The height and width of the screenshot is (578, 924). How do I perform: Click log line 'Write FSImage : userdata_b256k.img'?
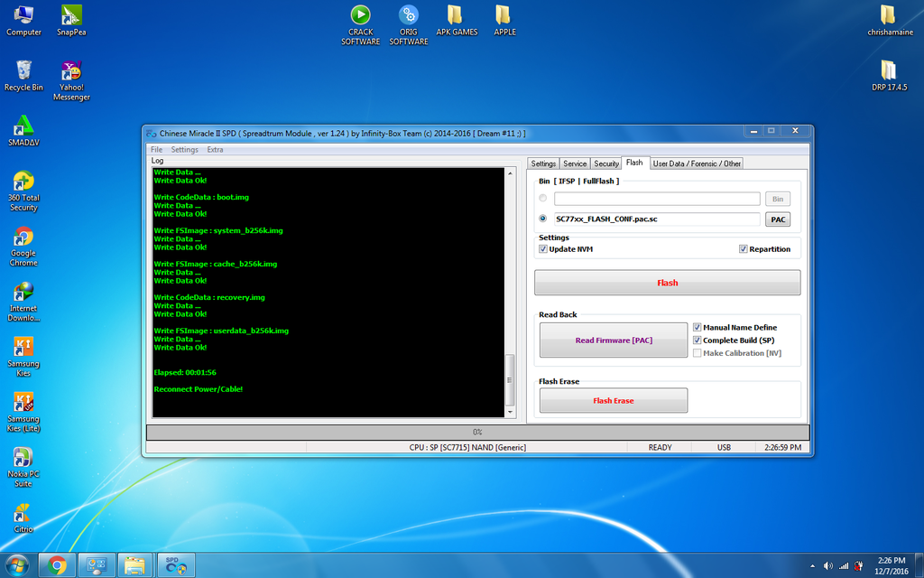point(222,331)
